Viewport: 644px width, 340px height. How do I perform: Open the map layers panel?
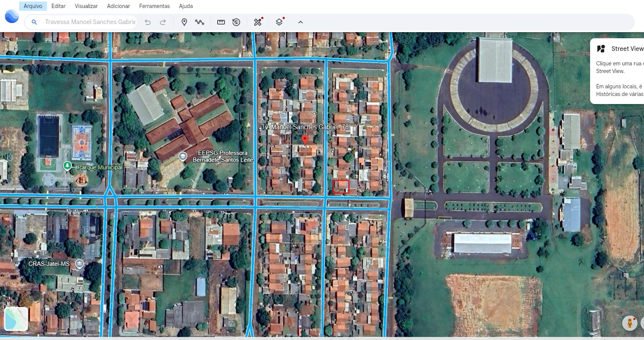point(280,22)
